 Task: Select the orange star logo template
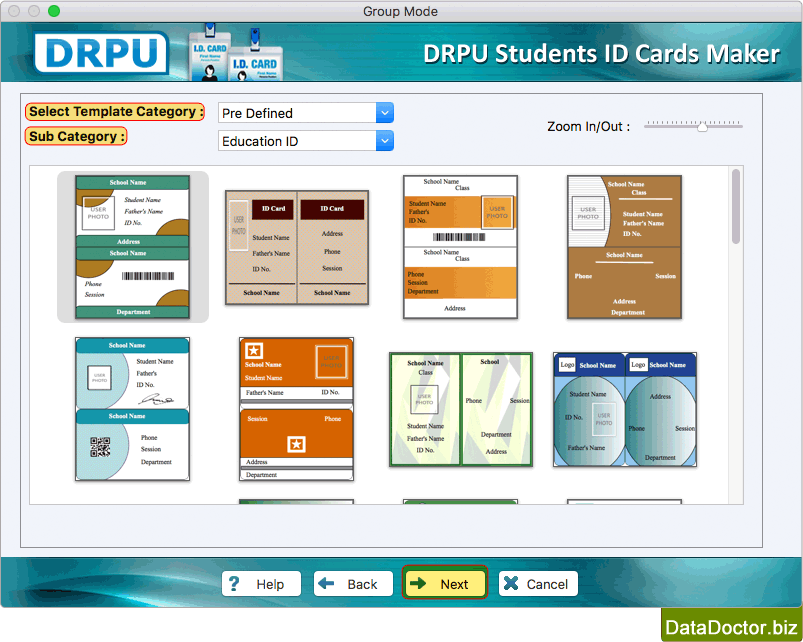pos(297,409)
